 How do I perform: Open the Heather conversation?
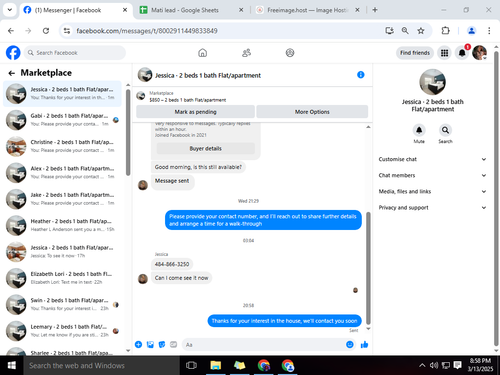62,225
